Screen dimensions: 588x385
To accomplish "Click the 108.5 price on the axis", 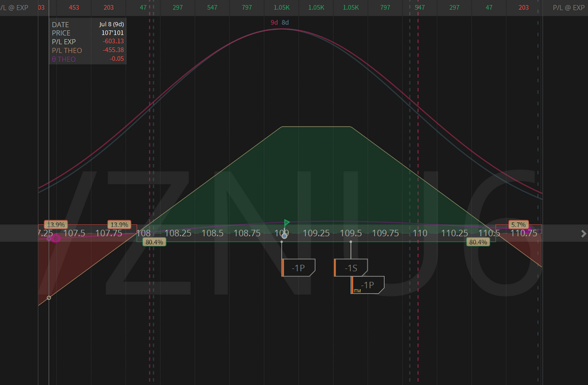I will pyautogui.click(x=213, y=233).
